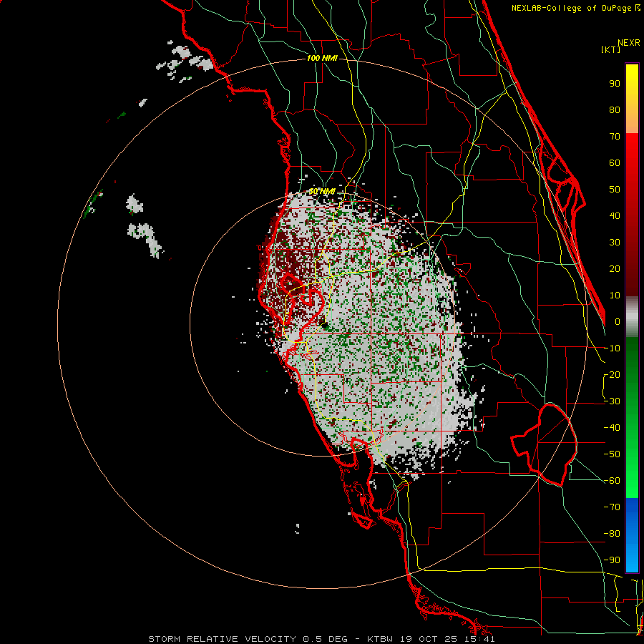
Task: Click the NEXR label above the scale
Action: coord(629,43)
